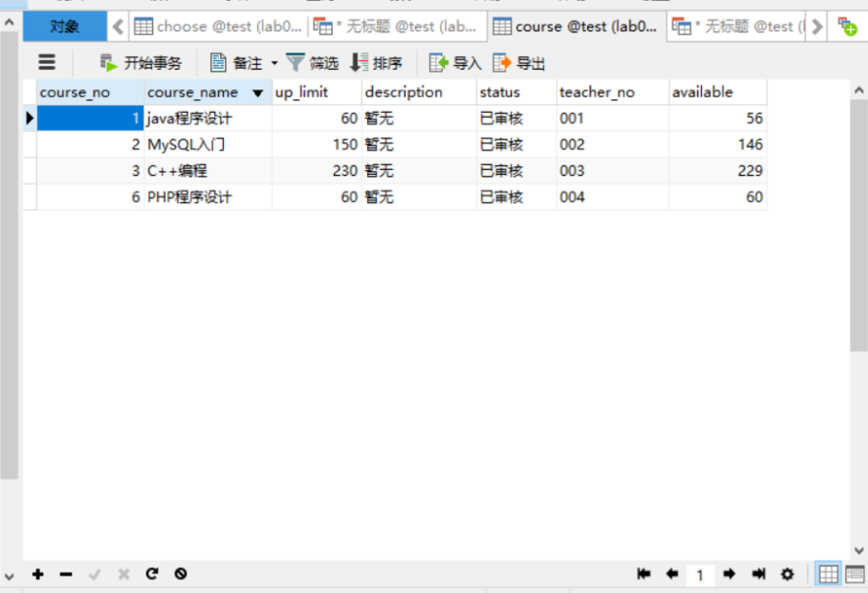Open the course_name column filter dropdown
868x593 pixels.
click(257, 91)
